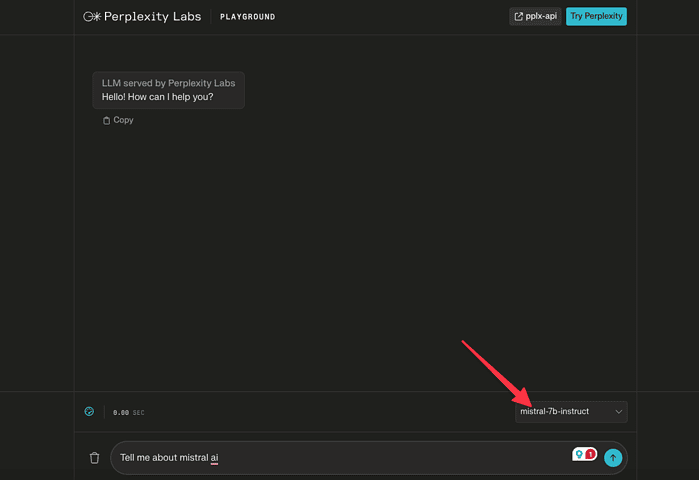This screenshot has height=480, width=699.
Task: Send the prompt with the arrow button
Action: [613, 458]
